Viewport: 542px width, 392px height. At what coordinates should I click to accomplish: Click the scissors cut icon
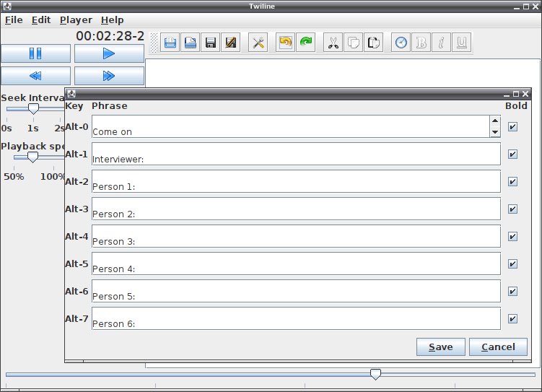click(333, 43)
